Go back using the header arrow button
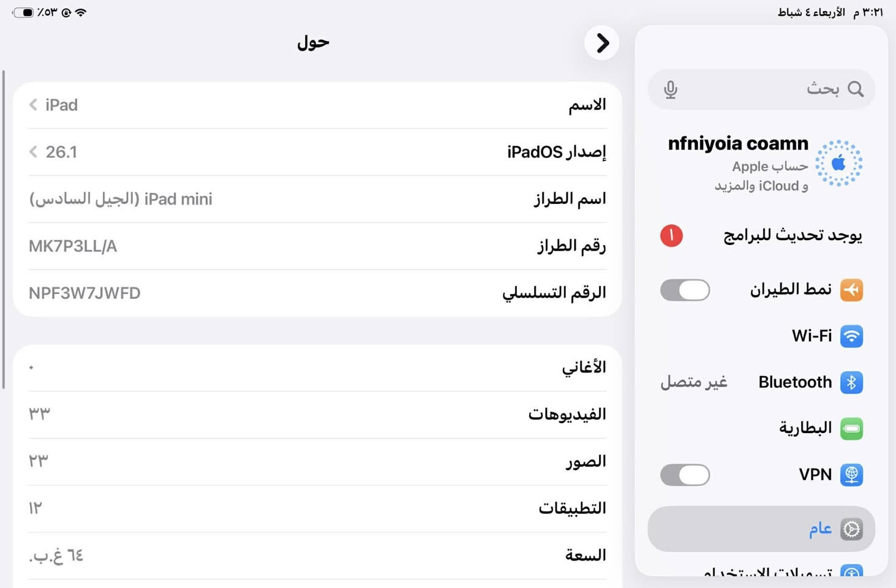 601,43
